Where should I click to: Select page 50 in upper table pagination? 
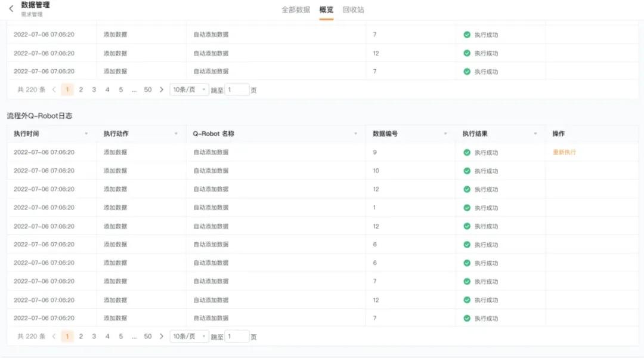click(x=148, y=89)
